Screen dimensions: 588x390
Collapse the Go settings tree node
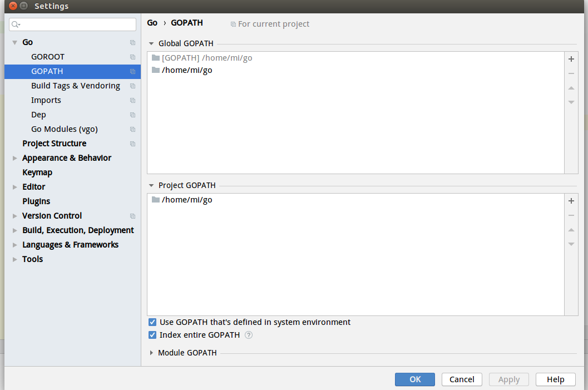[14, 42]
